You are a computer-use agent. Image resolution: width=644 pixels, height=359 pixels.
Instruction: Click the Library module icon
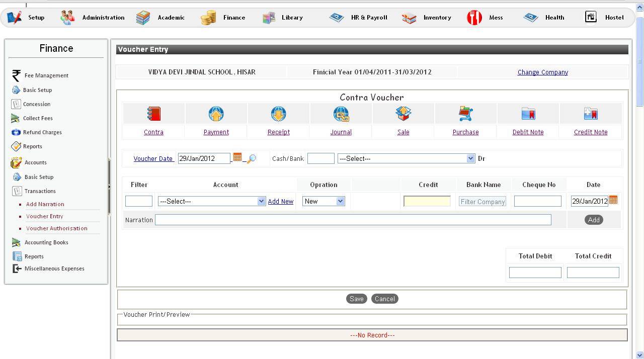(x=269, y=18)
